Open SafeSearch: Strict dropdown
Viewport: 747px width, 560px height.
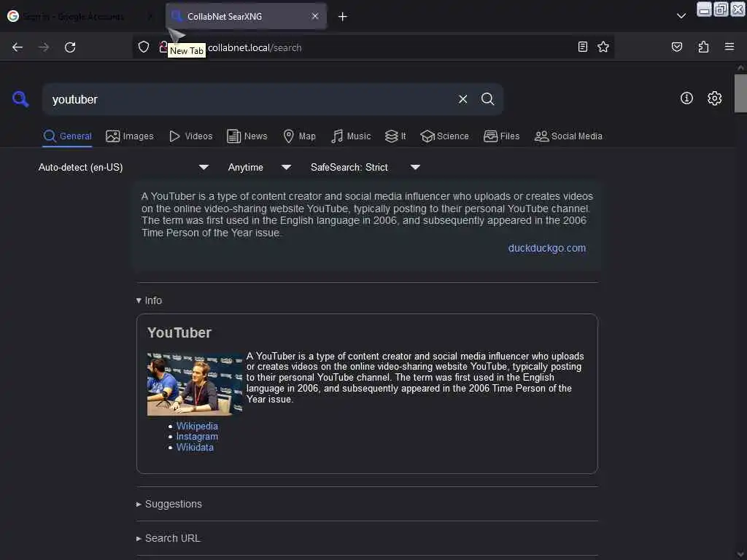pyautogui.click(x=365, y=167)
